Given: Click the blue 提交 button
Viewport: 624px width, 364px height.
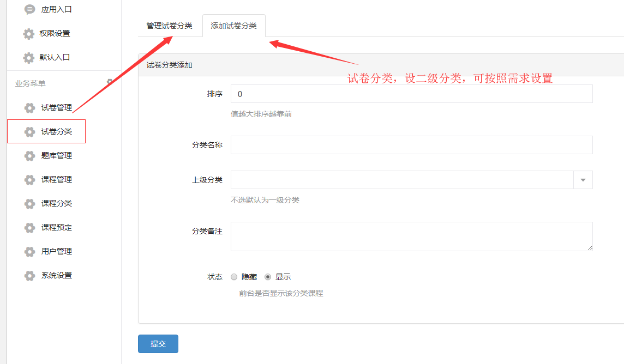Looking at the screenshot, I should click(158, 344).
